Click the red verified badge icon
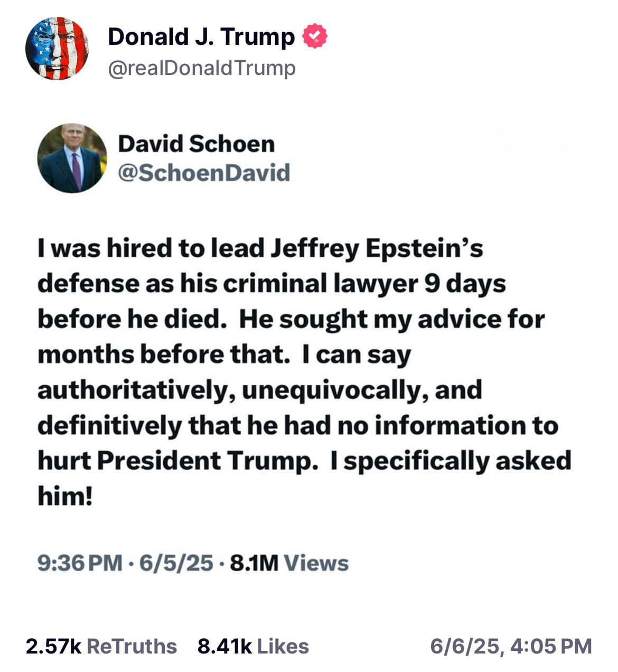This screenshot has width=618, height=672. (x=315, y=36)
